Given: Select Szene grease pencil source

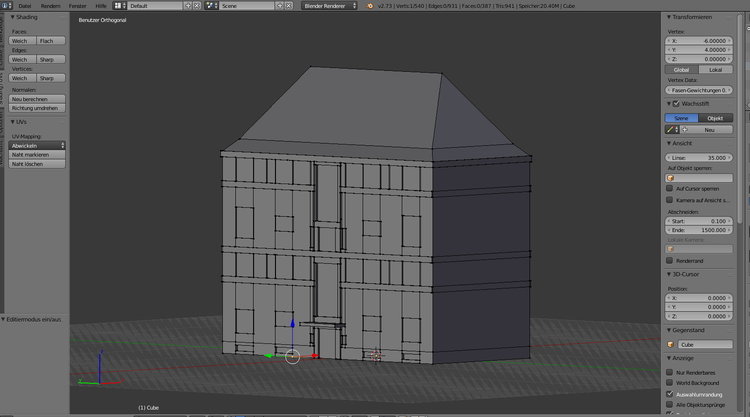Looking at the screenshot, I should pos(682,118).
